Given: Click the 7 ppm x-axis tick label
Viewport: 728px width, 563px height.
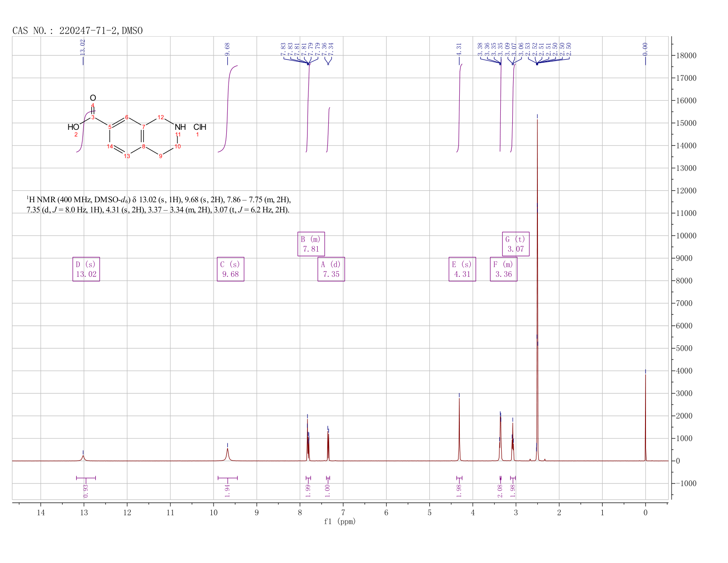Looking at the screenshot, I should 343,512.
